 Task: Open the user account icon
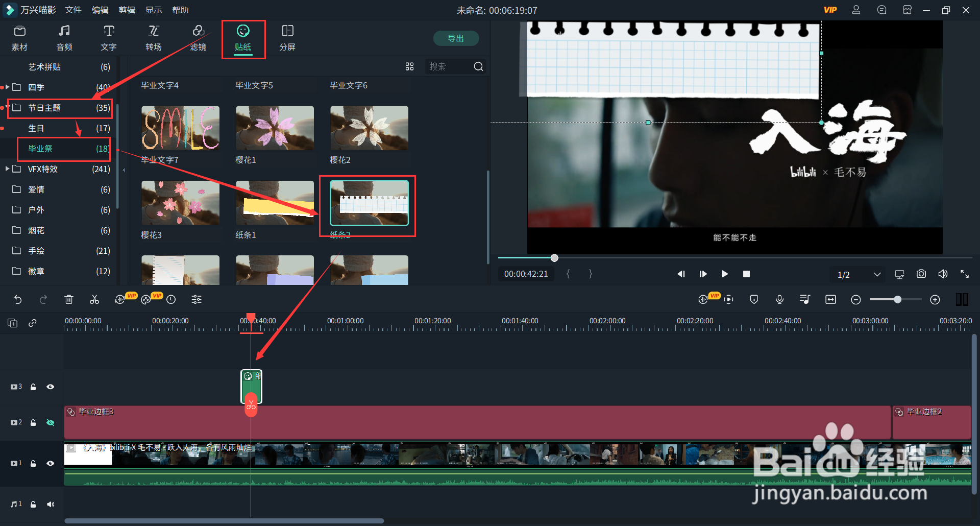tap(856, 10)
